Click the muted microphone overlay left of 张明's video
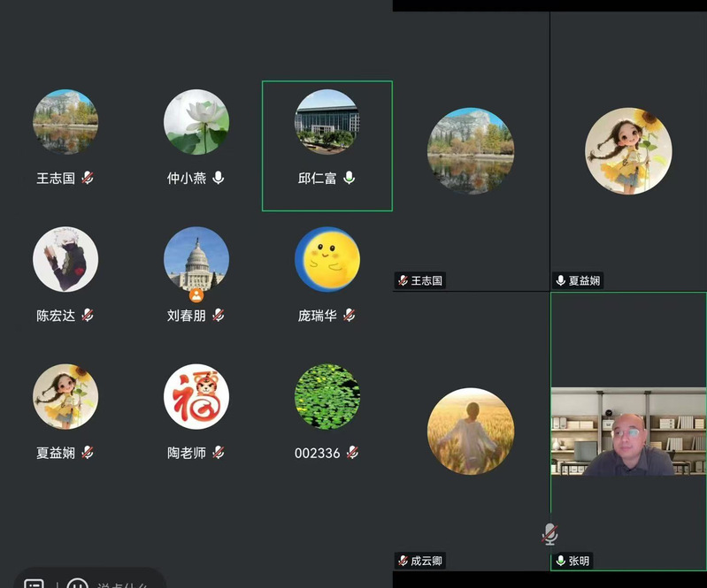This screenshot has width=707, height=588. coord(549,533)
